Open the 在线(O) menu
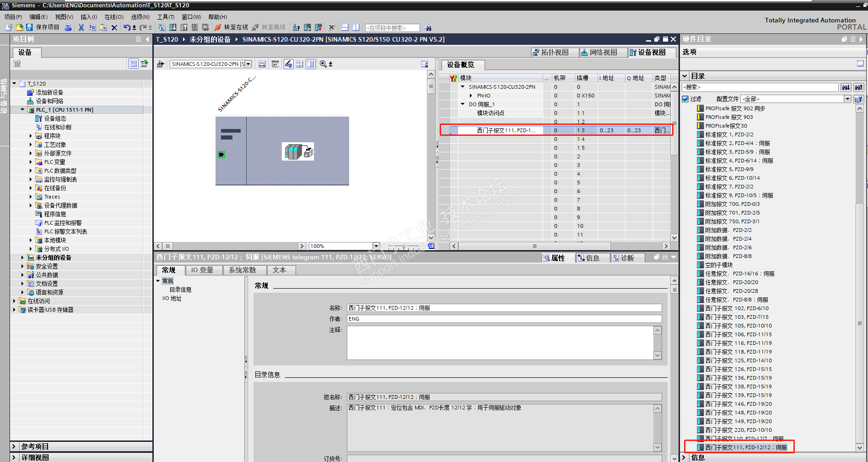868x462 pixels. (114, 17)
